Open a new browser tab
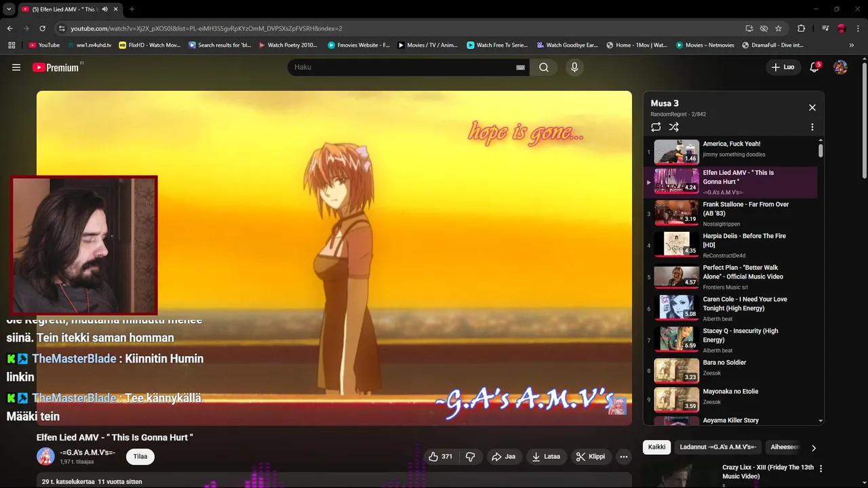The image size is (868, 488). (x=132, y=9)
